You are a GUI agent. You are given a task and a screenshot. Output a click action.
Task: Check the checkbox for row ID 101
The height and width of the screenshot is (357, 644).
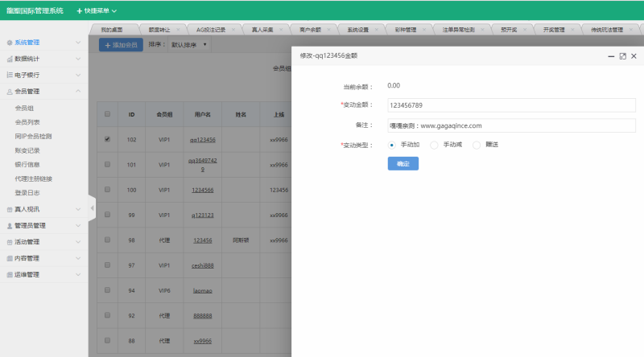(x=107, y=164)
